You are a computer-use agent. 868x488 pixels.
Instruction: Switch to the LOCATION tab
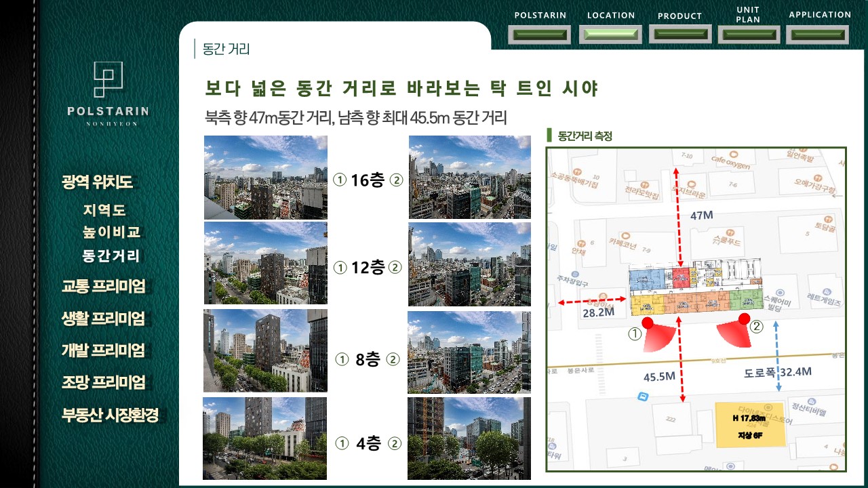click(x=610, y=35)
